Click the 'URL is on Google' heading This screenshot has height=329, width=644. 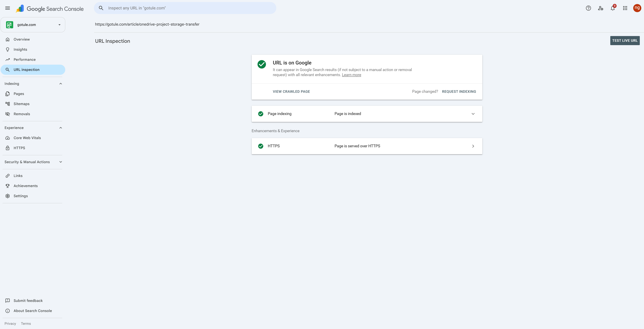pos(292,63)
